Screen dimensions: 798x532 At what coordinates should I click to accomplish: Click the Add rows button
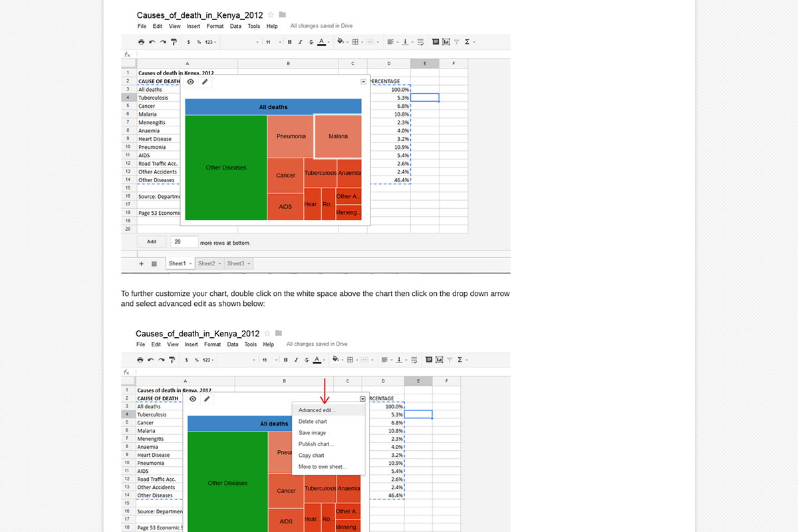(x=152, y=241)
